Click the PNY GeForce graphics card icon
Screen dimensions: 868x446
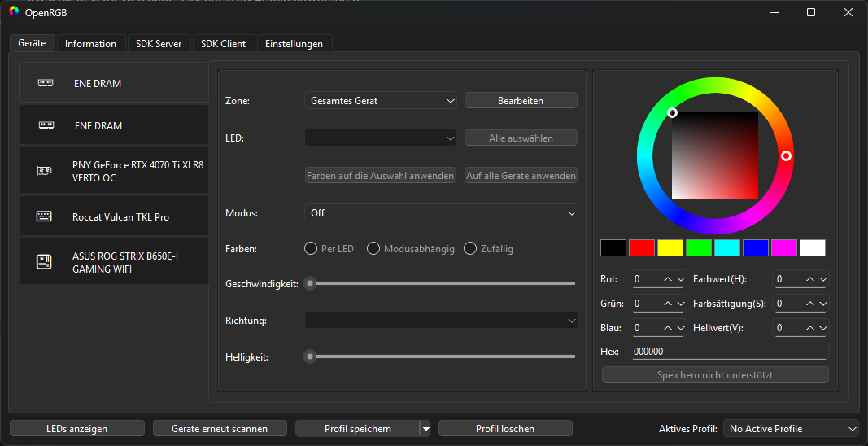[x=44, y=171]
